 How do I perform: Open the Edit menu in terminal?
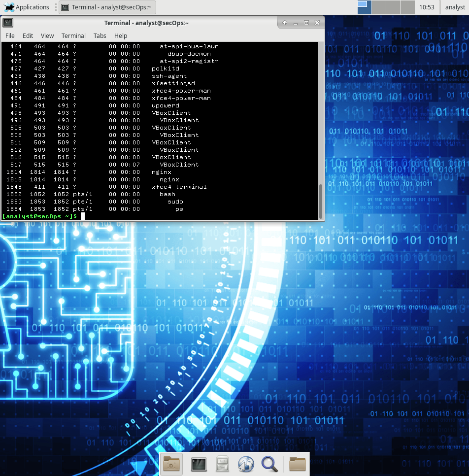(28, 35)
